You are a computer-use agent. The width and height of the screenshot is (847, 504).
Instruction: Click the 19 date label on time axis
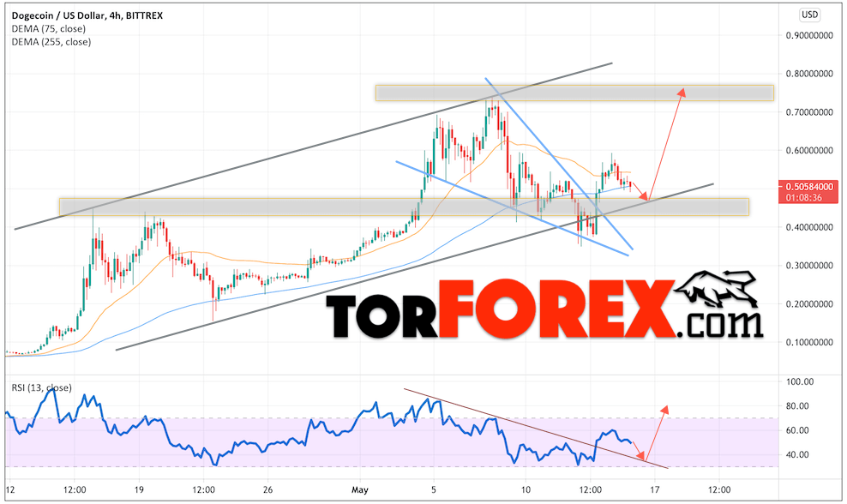click(139, 490)
